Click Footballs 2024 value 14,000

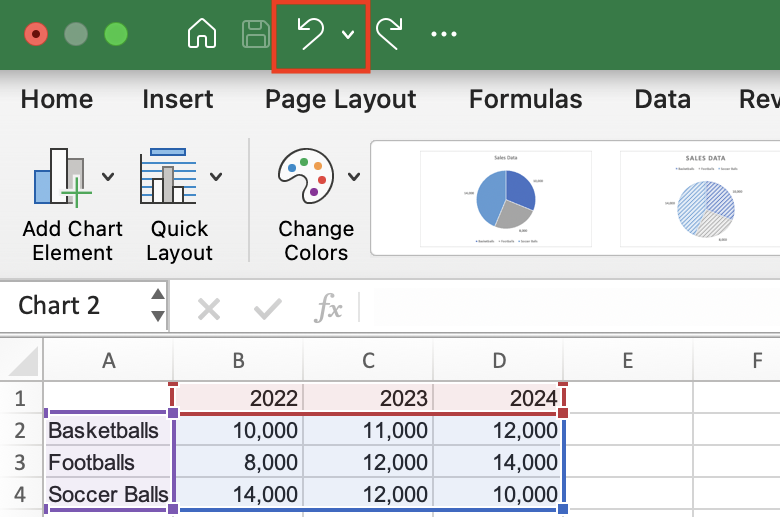click(498, 462)
